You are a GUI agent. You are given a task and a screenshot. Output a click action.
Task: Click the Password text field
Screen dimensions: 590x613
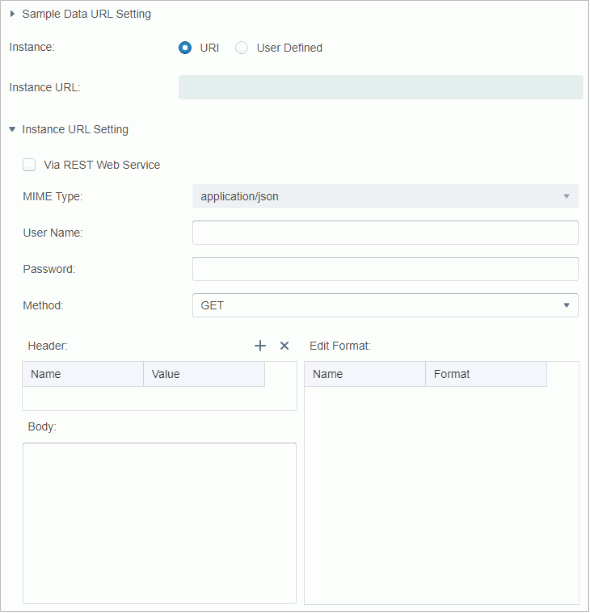click(385, 269)
